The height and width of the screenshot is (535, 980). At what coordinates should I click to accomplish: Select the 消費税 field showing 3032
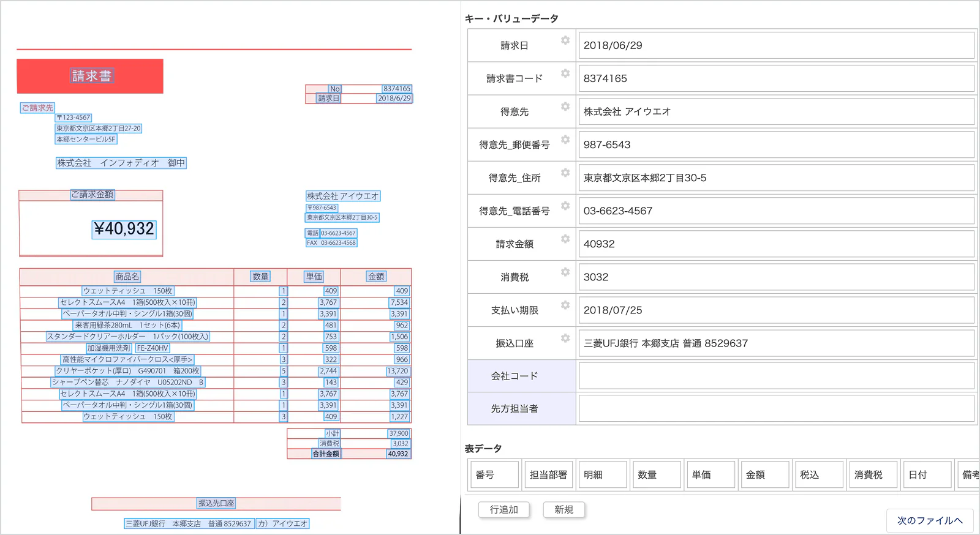pyautogui.click(x=776, y=277)
